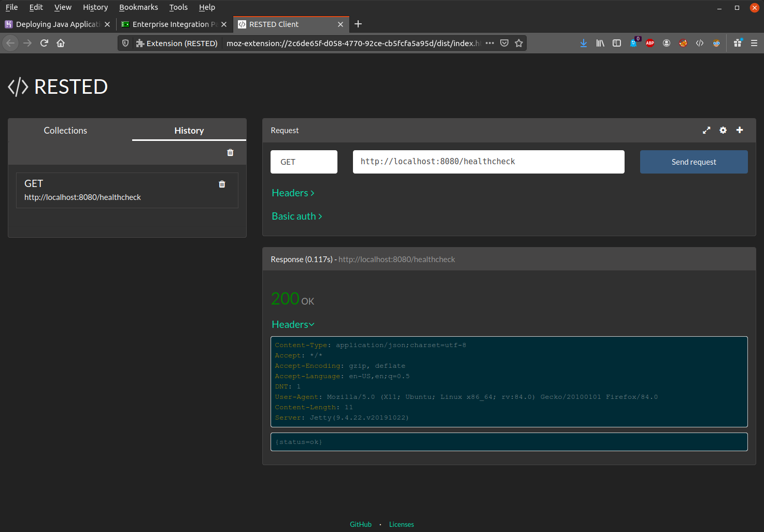Delete the GET healthcheck history entry
The width and height of the screenshot is (764, 532).
[x=222, y=184]
